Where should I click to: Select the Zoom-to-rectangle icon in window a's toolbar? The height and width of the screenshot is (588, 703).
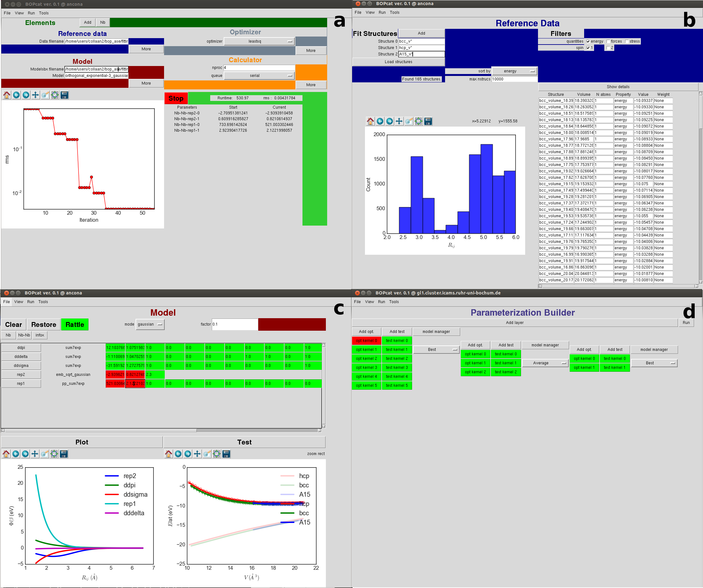click(45, 95)
